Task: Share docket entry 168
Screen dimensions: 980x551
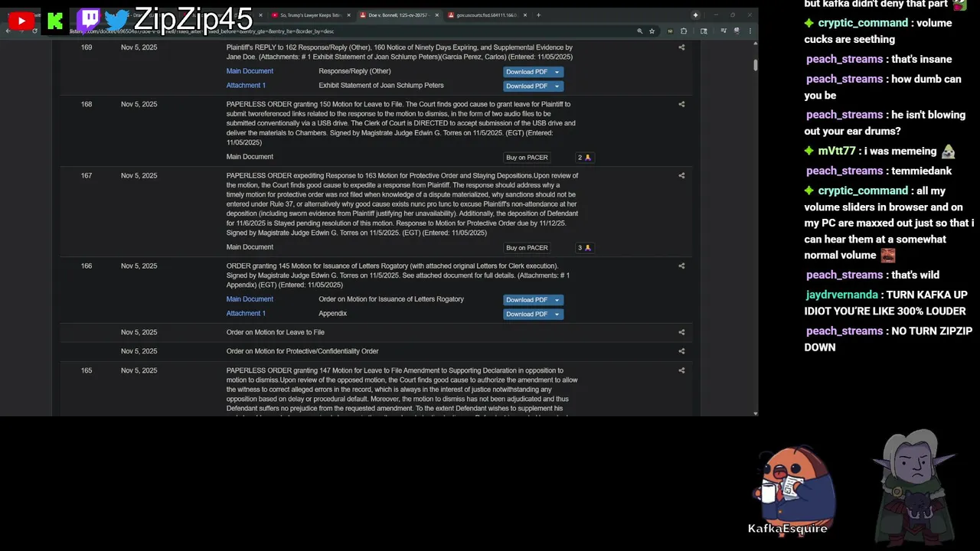Action: pos(681,104)
